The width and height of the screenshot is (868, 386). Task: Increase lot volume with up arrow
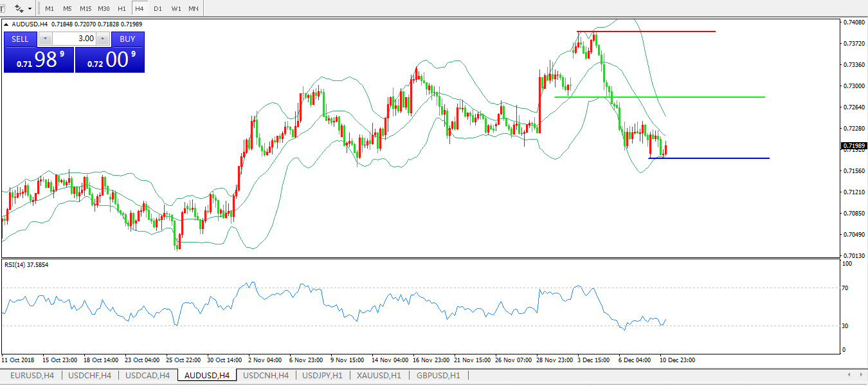(102, 39)
